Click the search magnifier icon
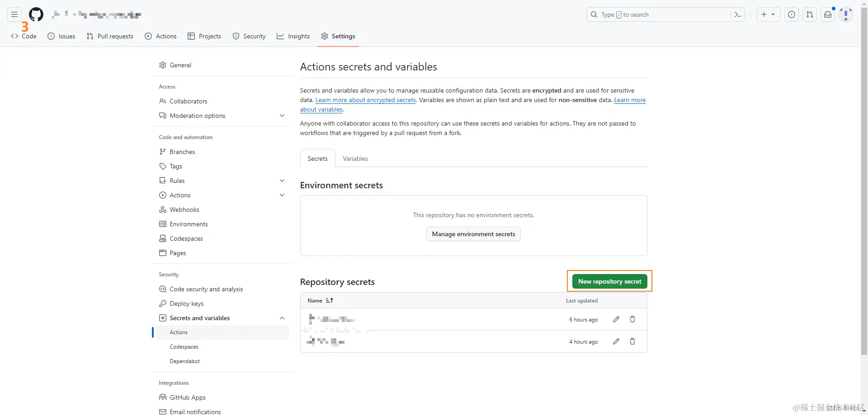Viewport: 868px width, 415px height. (x=594, y=14)
